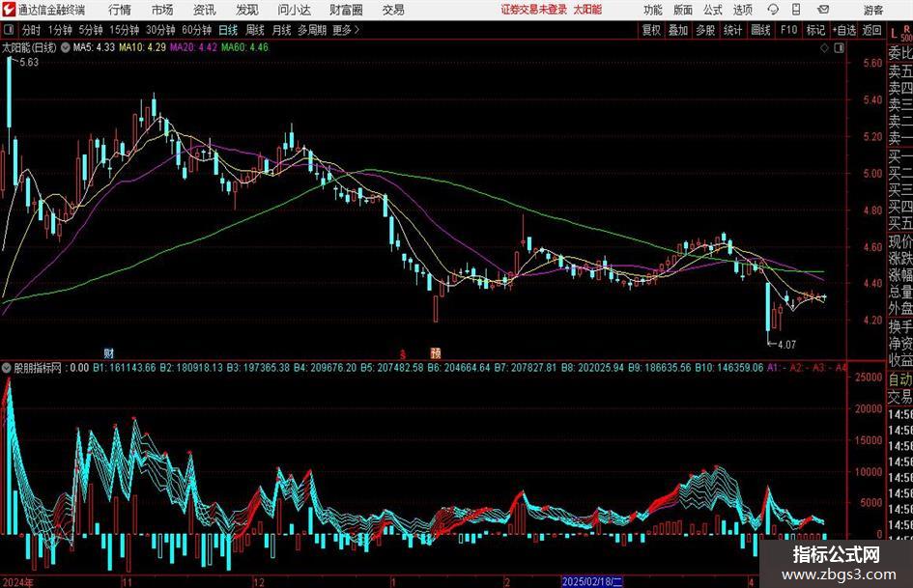Expand the 更多 periods chevron
This screenshot has height=588, width=913.
pos(357,30)
